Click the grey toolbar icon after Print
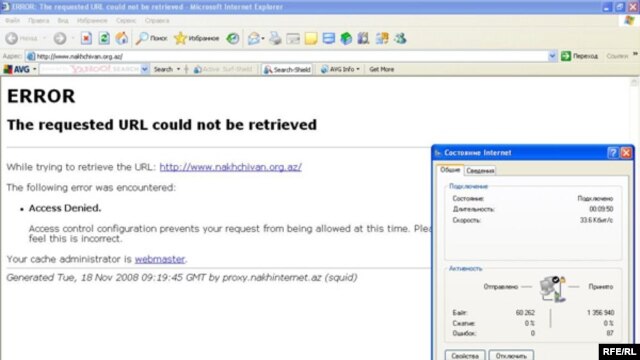Image resolution: width=640 pixels, height=360 pixels. pyautogui.click(x=293, y=39)
